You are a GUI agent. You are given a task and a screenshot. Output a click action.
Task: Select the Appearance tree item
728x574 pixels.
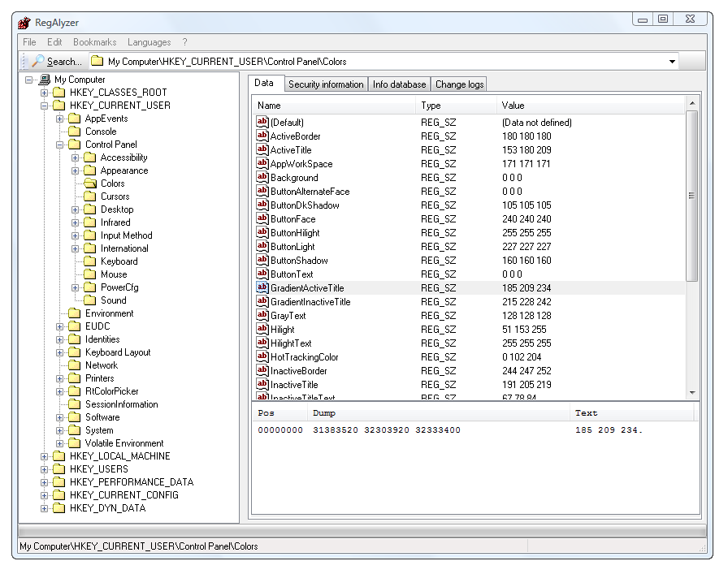(x=124, y=170)
